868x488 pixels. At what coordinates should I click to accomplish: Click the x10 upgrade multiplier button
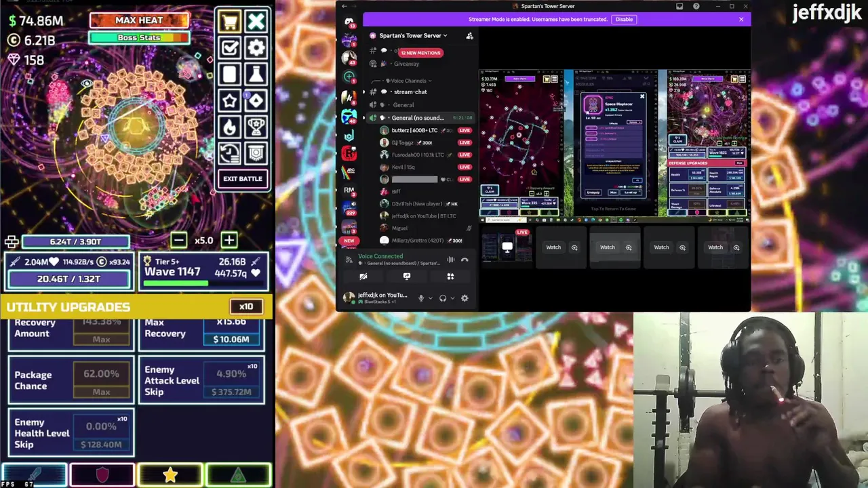coord(246,306)
